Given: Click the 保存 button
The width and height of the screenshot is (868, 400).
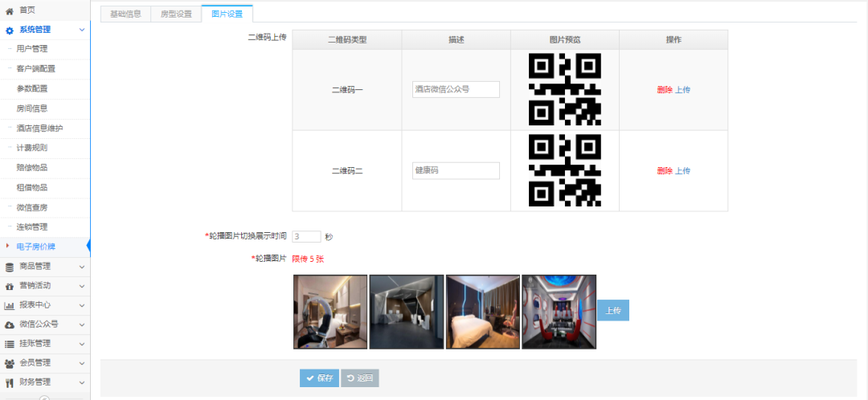Looking at the screenshot, I should (319, 378).
